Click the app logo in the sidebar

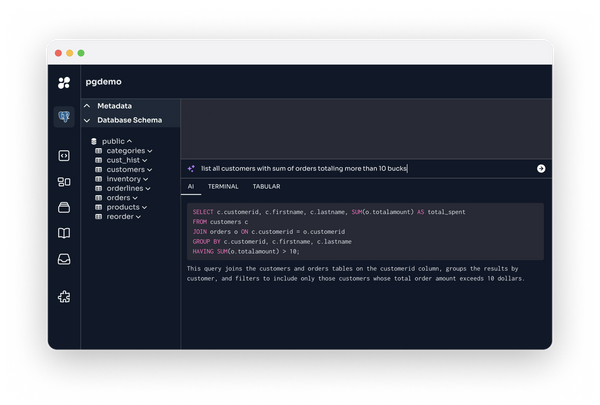click(64, 82)
